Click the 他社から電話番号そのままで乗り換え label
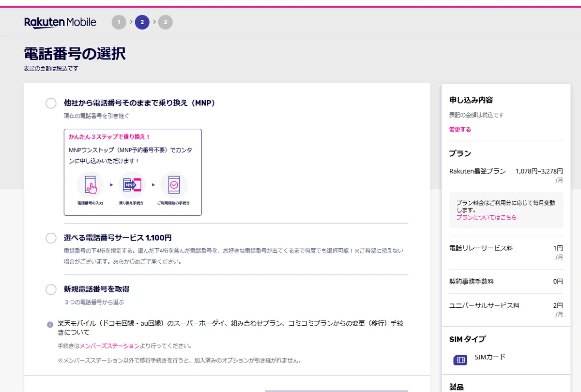Screen dimensions: 581x392 coord(139,103)
